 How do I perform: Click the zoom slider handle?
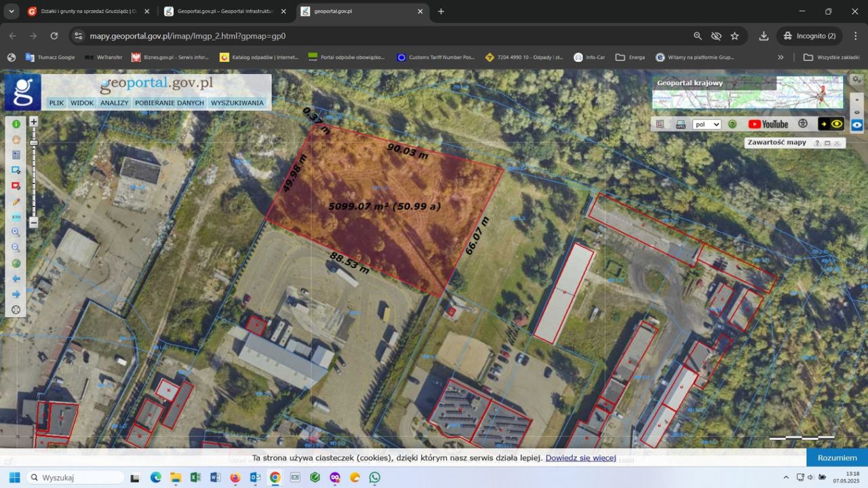(x=33, y=143)
